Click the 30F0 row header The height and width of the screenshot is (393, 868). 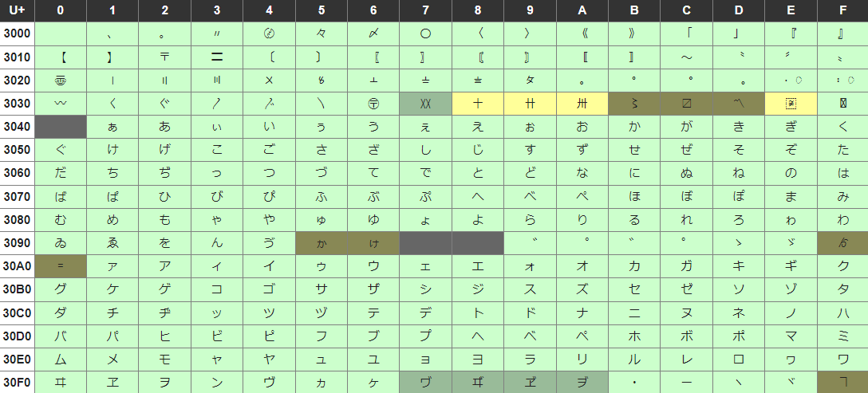pyautogui.click(x=18, y=383)
